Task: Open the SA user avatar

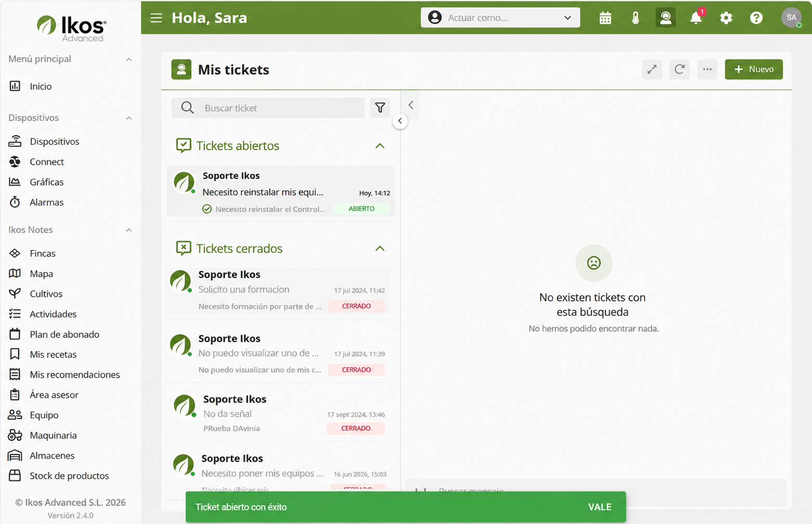Action: pyautogui.click(x=791, y=18)
